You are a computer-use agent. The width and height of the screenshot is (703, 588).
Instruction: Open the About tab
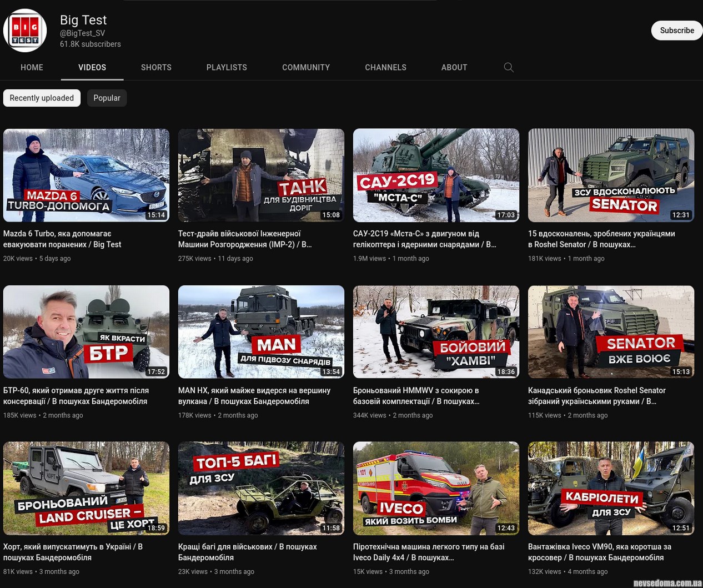point(454,67)
